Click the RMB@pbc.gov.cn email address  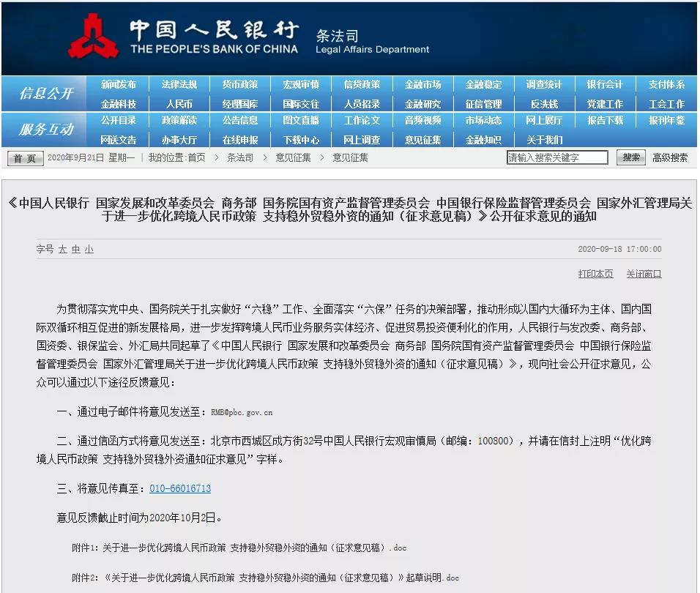242,413
